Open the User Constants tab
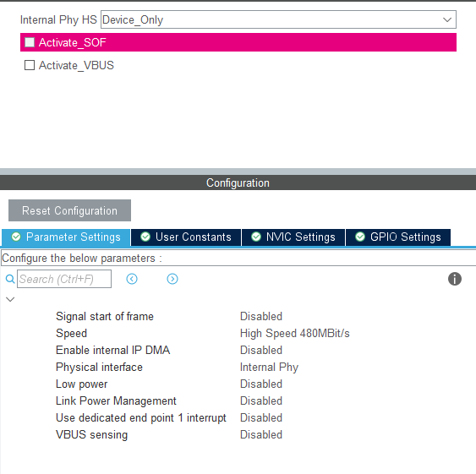Viewport: 476px width, 474px height. [186, 237]
